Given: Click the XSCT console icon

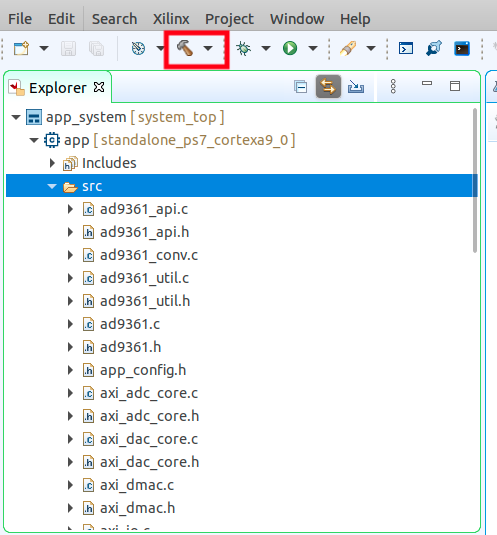Looking at the screenshot, I should [406, 48].
